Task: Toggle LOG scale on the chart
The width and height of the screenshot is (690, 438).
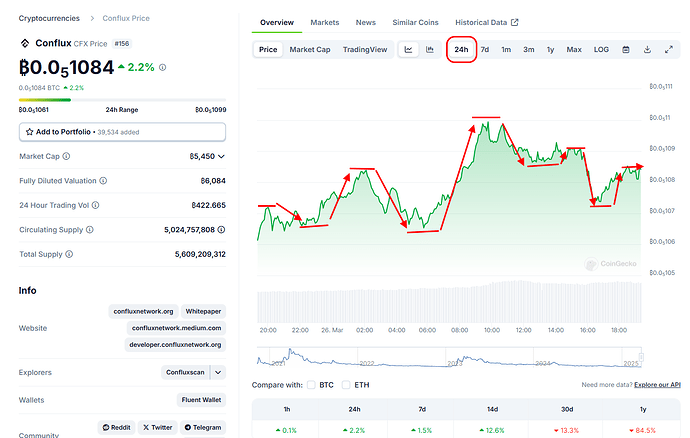Action: [x=601, y=50]
